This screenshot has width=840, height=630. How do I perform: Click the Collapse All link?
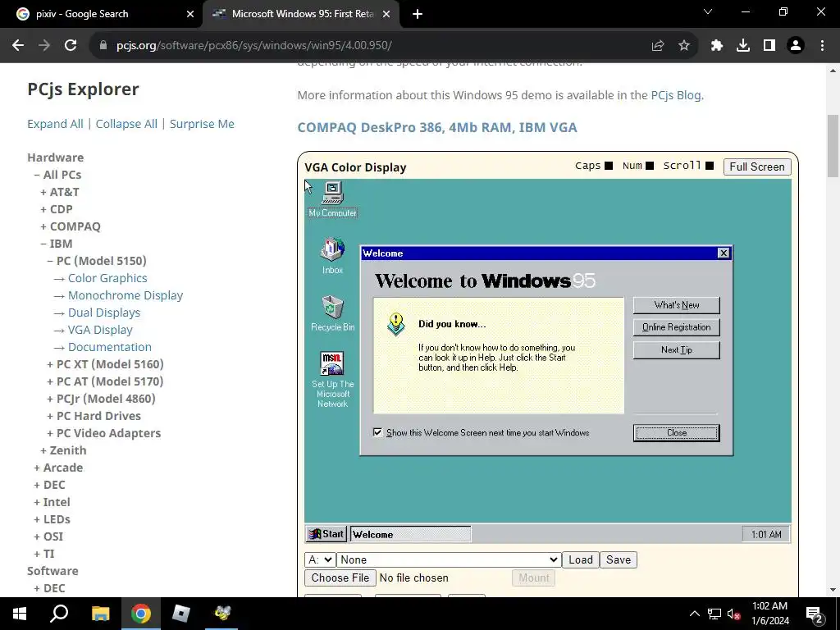pos(126,124)
